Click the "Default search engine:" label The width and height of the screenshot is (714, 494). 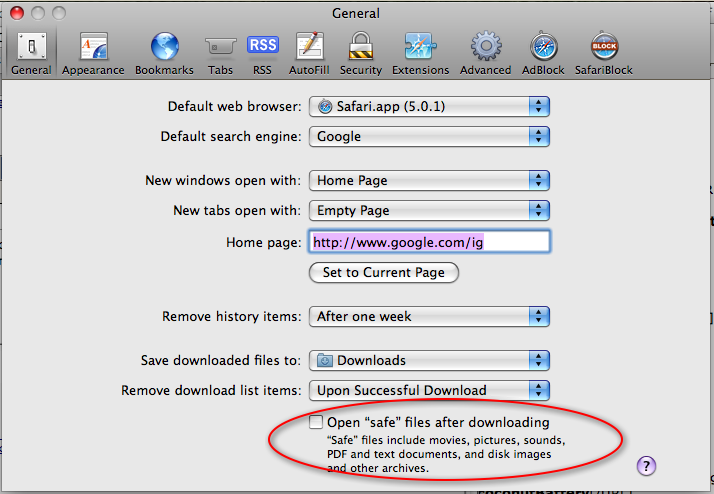click(x=231, y=137)
